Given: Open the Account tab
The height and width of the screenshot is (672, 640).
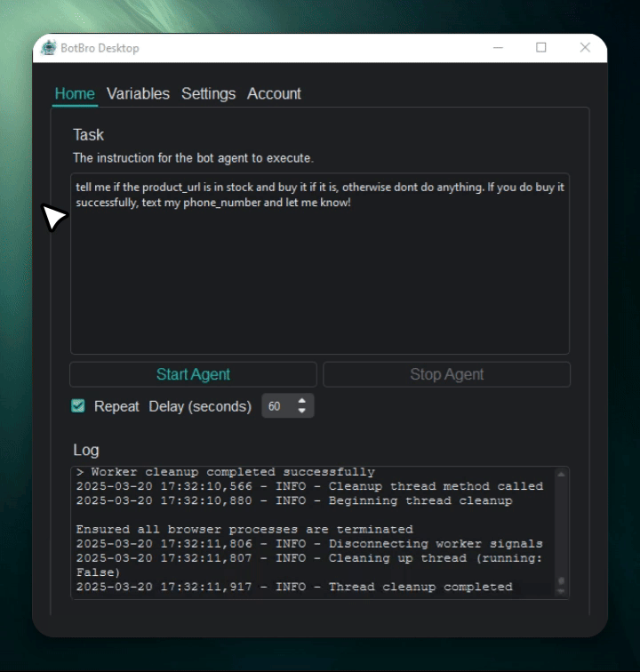Looking at the screenshot, I should coord(274,94).
